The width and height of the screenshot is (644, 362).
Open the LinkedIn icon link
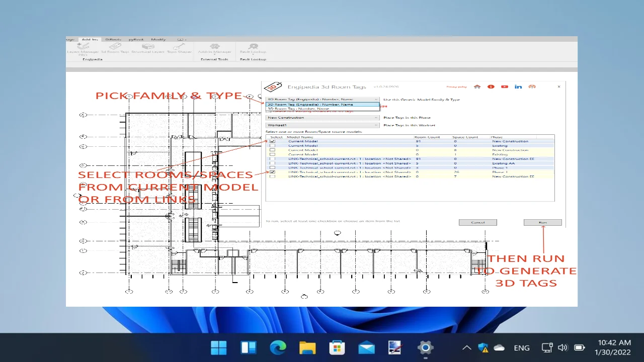pyautogui.click(x=518, y=86)
